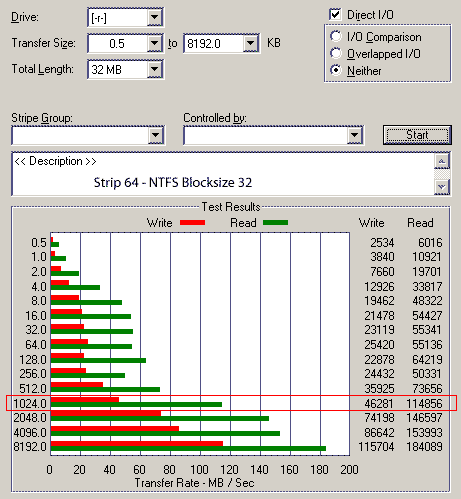
Task: Open the Controlled by dropdown
Action: pyautogui.click(x=354, y=135)
